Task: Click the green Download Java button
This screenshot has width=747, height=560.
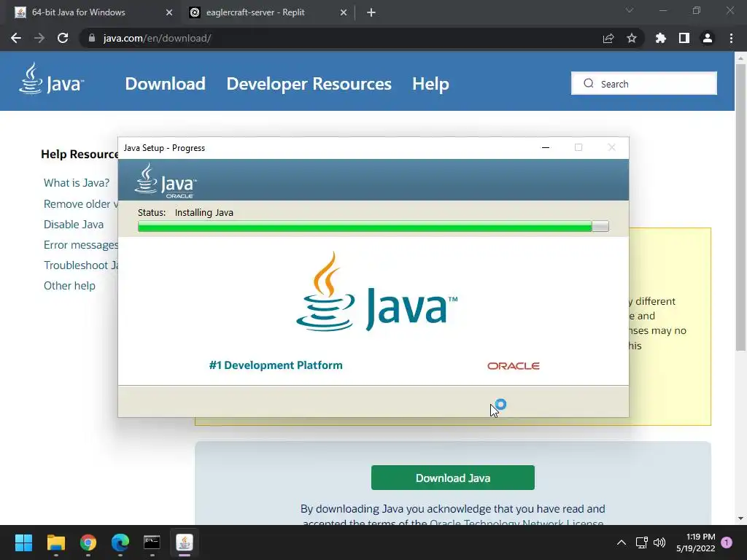Action: click(x=452, y=478)
